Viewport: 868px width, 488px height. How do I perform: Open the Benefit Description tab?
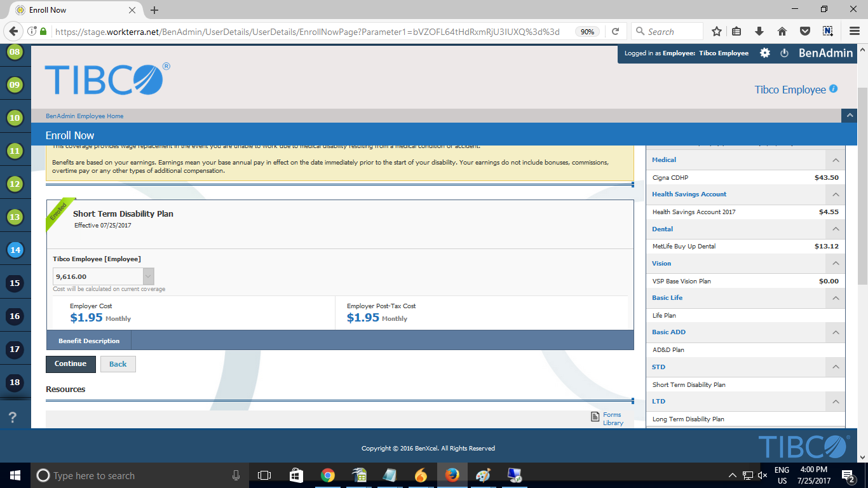[89, 341]
